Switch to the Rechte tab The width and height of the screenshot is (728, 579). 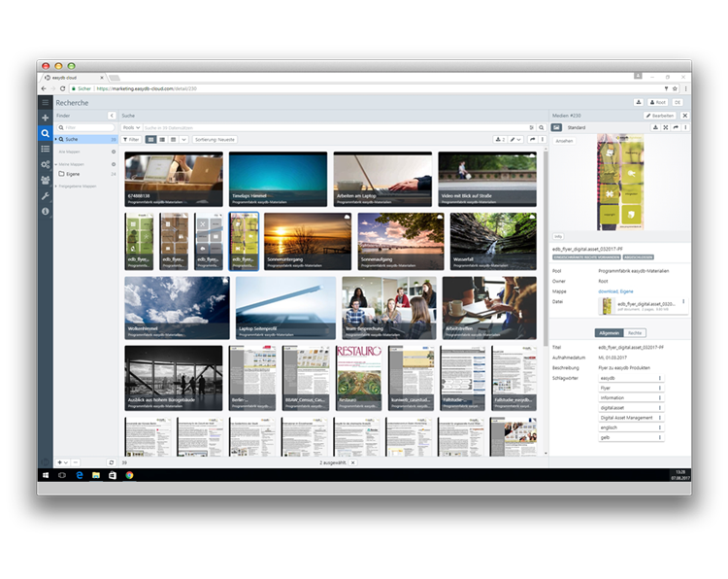tap(635, 332)
